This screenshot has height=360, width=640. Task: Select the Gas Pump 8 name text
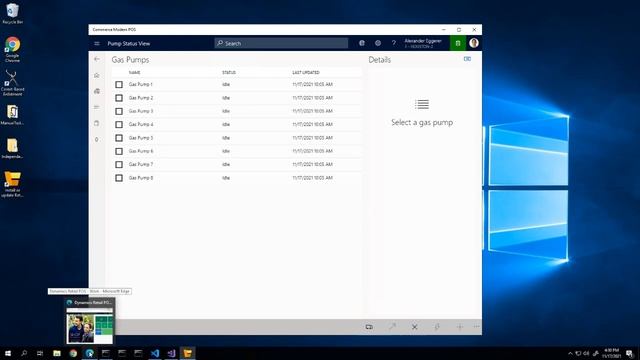[141, 178]
